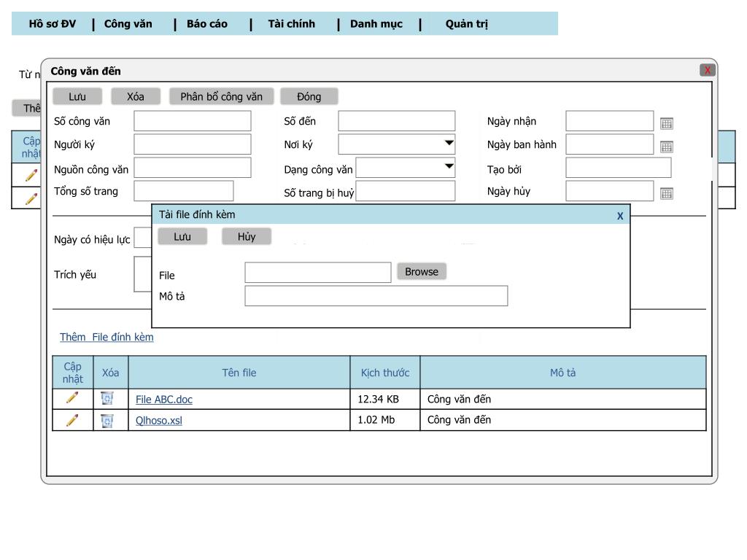Open the Tài chính menu
The image size is (747, 560).
tap(292, 24)
